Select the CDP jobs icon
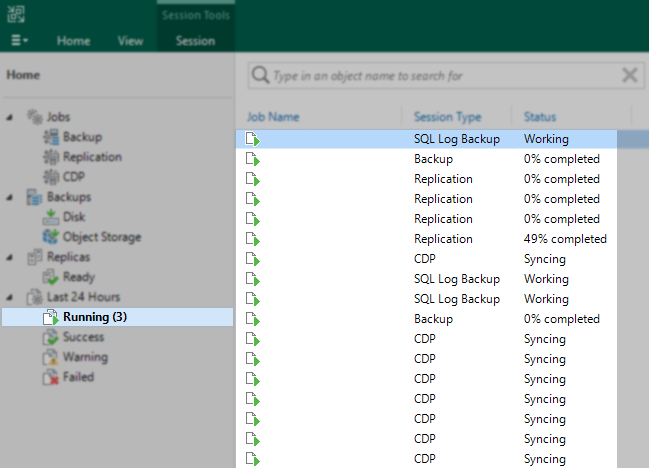This screenshot has width=649, height=468. click(51, 177)
